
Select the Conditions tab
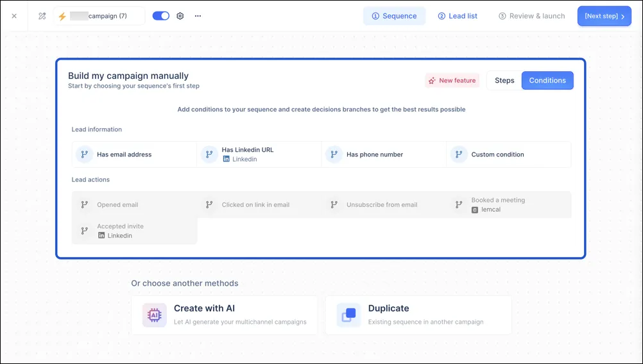(x=547, y=80)
